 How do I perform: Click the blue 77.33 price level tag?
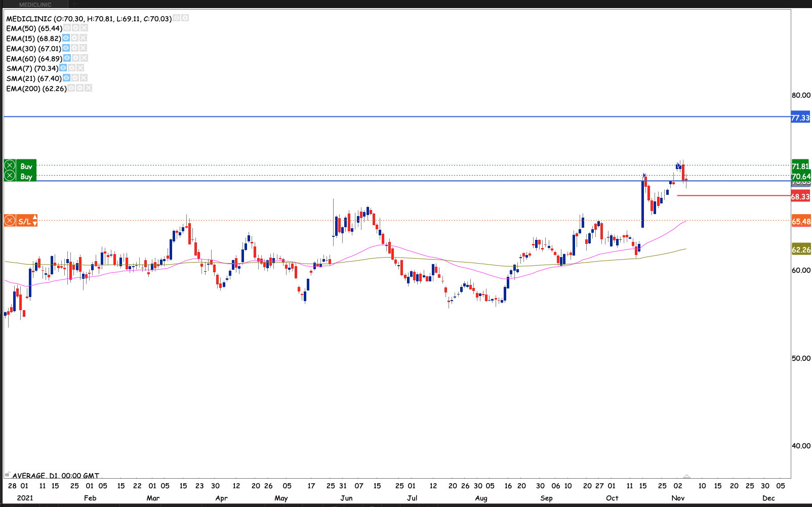[800, 118]
